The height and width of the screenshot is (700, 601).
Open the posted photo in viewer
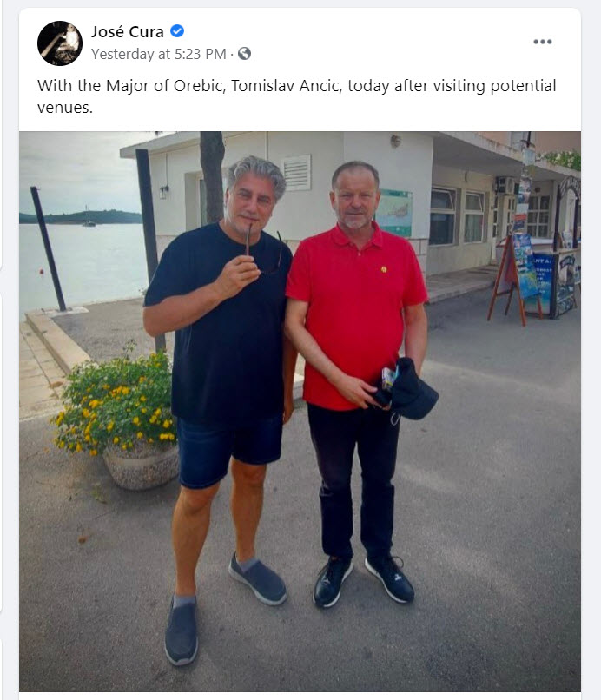click(x=300, y=411)
